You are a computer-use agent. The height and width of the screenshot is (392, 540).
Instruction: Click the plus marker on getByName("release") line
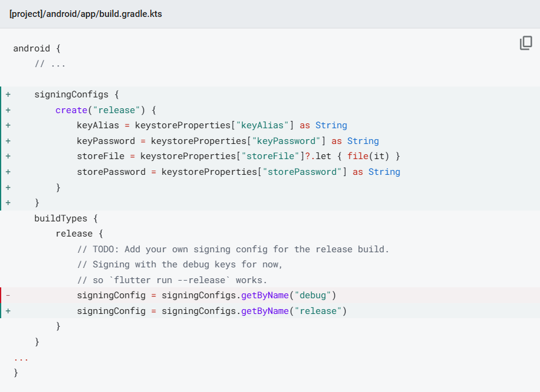tap(8, 311)
